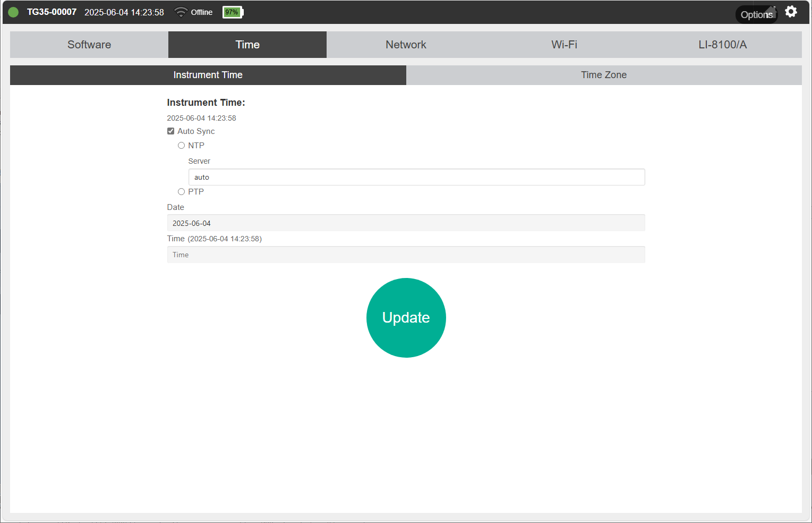Open the LI-8100/A tab
812x523 pixels.
click(722, 45)
